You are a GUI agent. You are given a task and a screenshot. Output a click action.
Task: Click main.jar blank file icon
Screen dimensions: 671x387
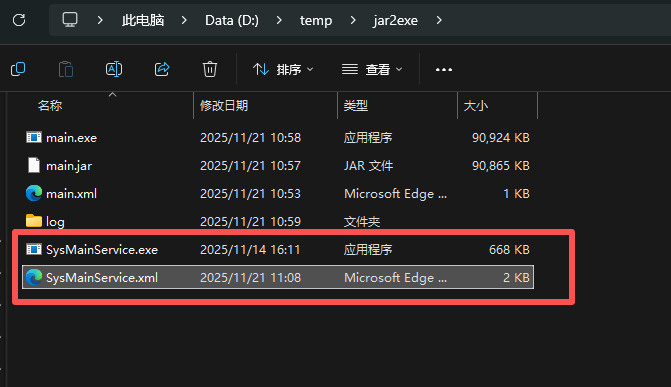point(34,165)
